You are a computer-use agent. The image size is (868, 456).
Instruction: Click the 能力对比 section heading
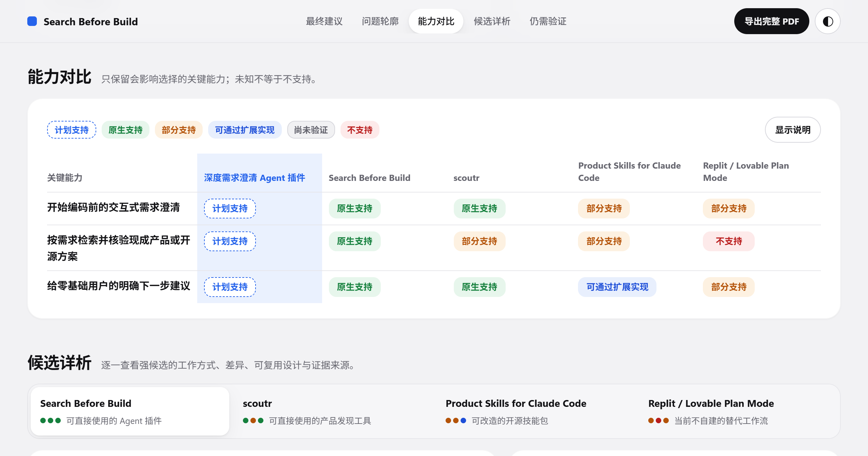(x=59, y=76)
